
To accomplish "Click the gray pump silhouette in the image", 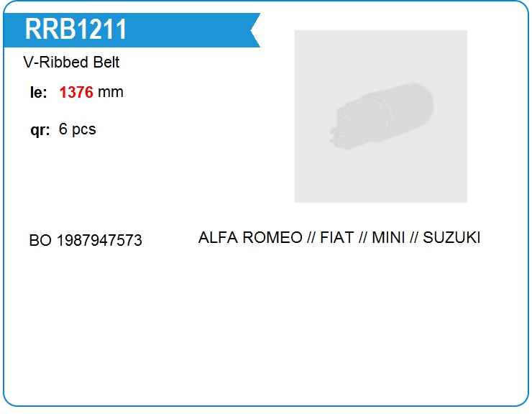I will click(381, 116).
